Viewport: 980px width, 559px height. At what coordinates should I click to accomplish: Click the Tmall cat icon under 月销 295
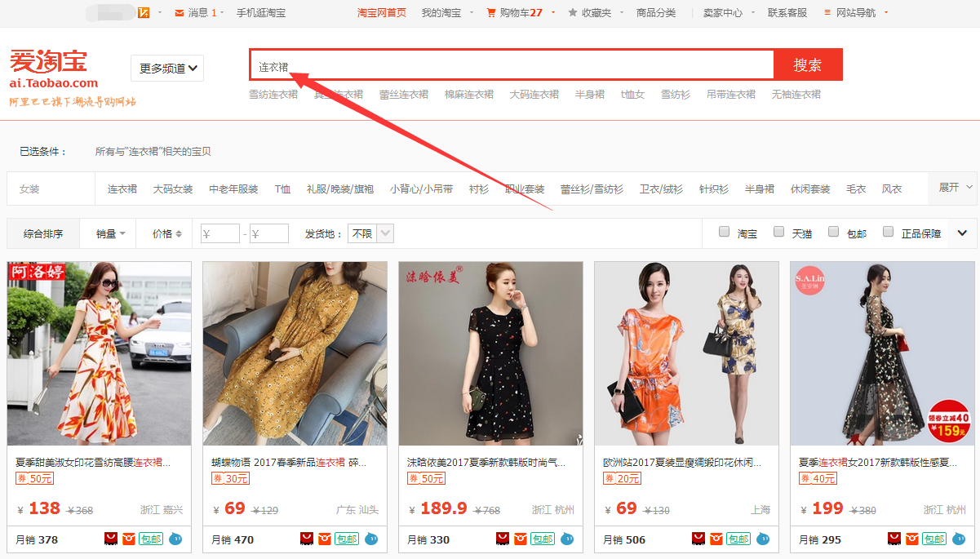click(894, 539)
